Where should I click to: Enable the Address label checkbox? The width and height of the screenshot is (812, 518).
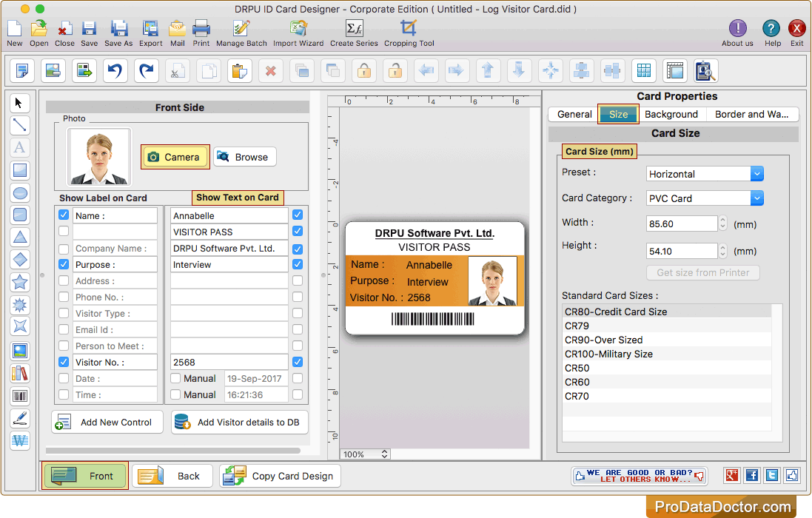(x=64, y=280)
